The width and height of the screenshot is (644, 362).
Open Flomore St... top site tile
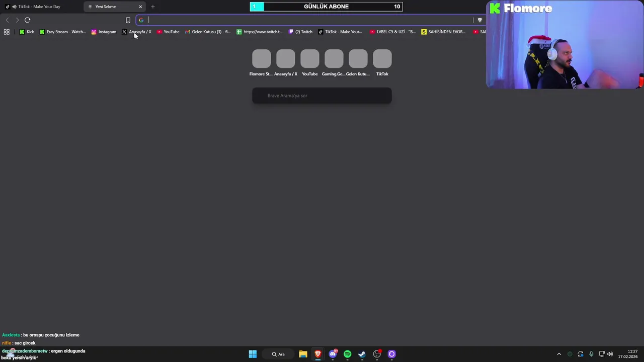[x=261, y=63]
